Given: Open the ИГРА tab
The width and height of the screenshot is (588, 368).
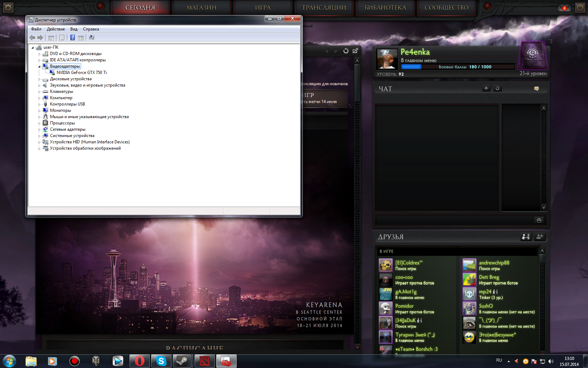Looking at the screenshot, I should pyautogui.click(x=263, y=7).
